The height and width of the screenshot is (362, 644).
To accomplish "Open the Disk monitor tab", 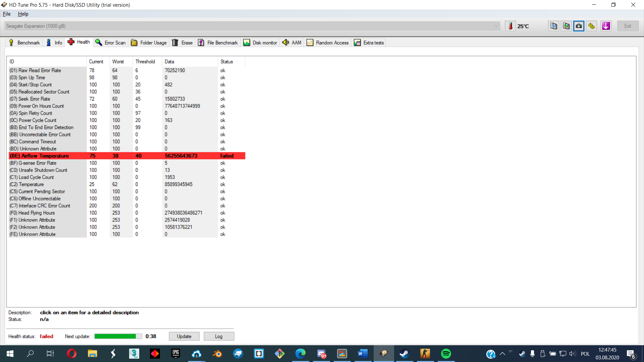I will tap(260, 43).
